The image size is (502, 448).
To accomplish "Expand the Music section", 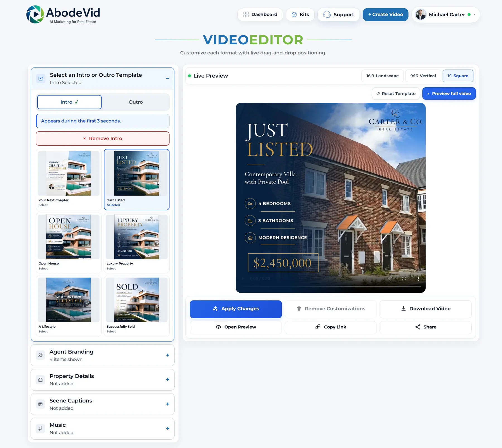I will (x=168, y=428).
